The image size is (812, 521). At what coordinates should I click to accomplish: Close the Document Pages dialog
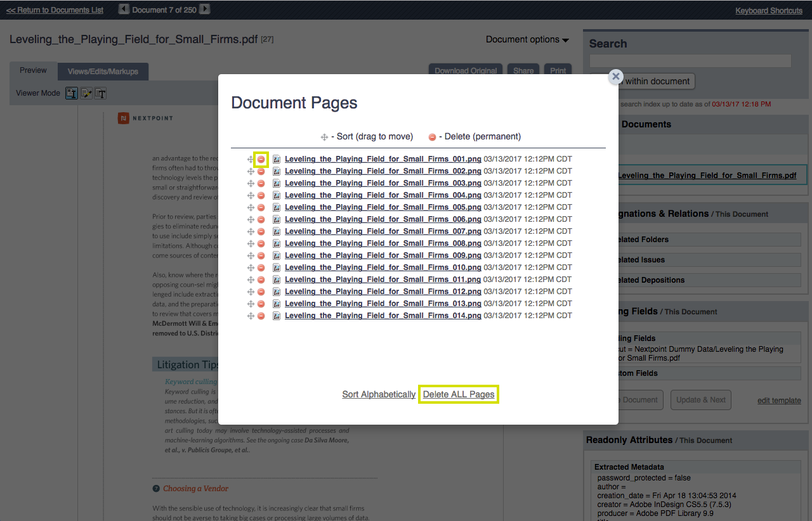[615, 77]
